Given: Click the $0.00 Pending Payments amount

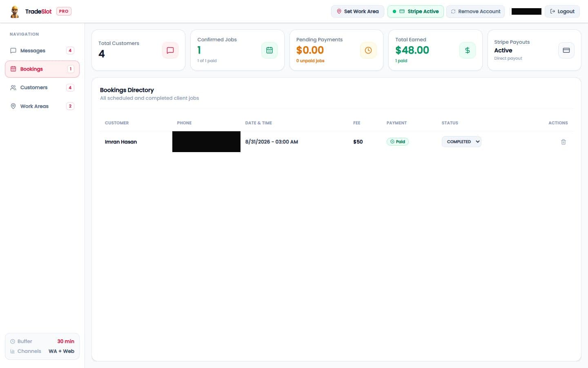Looking at the screenshot, I should pyautogui.click(x=310, y=50).
